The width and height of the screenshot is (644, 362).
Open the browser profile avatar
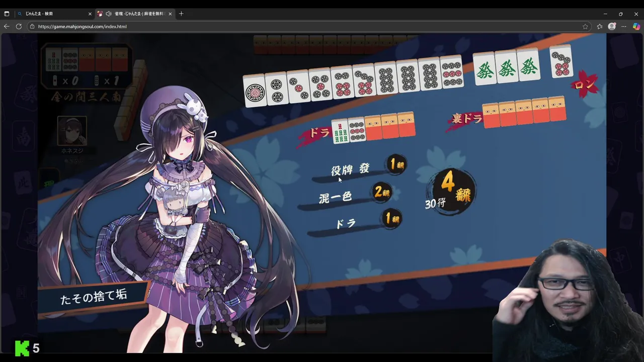coord(612,26)
